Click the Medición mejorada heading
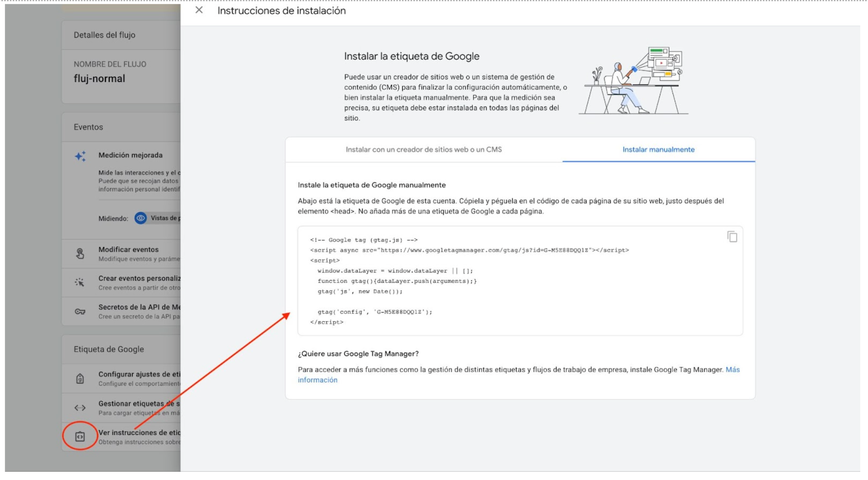This screenshot has height=480, width=868. pos(131,155)
